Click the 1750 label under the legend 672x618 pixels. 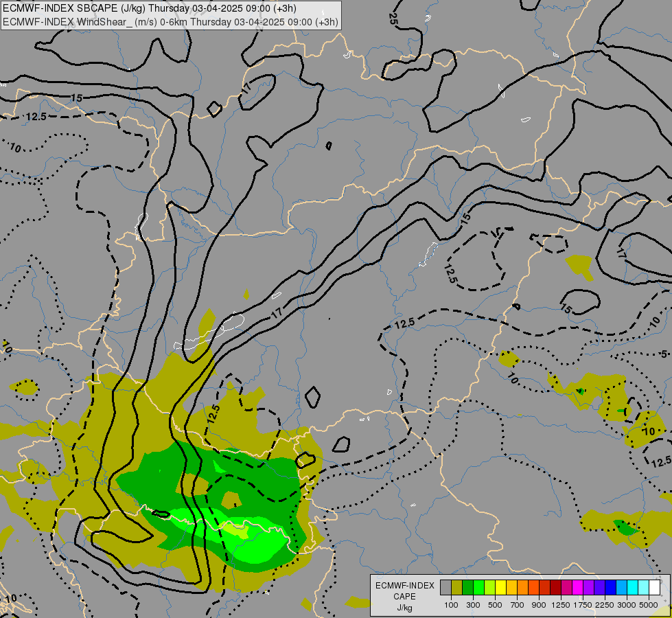(583, 605)
